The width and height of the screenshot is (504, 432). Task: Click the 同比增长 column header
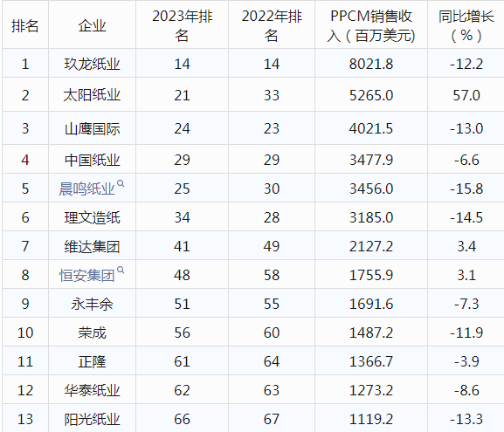click(466, 25)
